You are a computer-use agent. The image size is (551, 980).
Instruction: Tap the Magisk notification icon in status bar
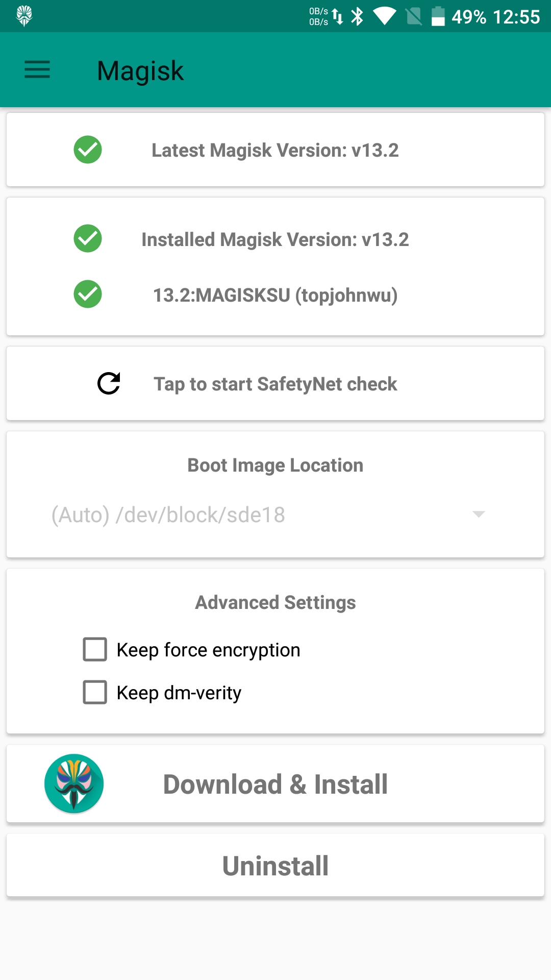pyautogui.click(x=24, y=16)
